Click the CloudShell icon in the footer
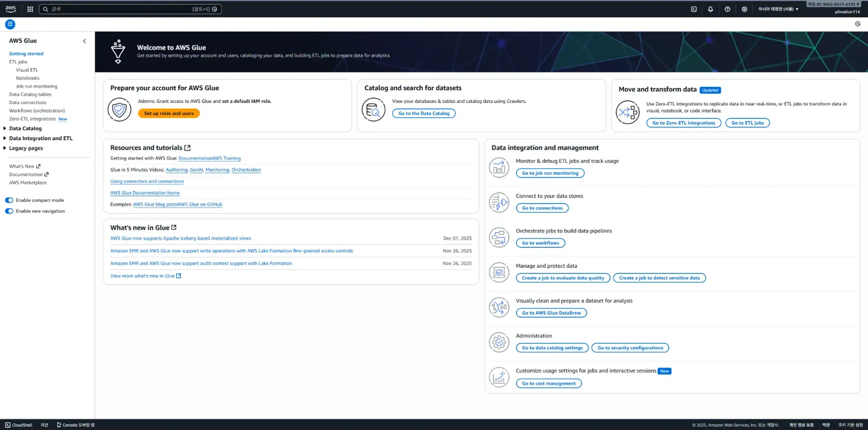868x430 pixels. (x=8, y=425)
